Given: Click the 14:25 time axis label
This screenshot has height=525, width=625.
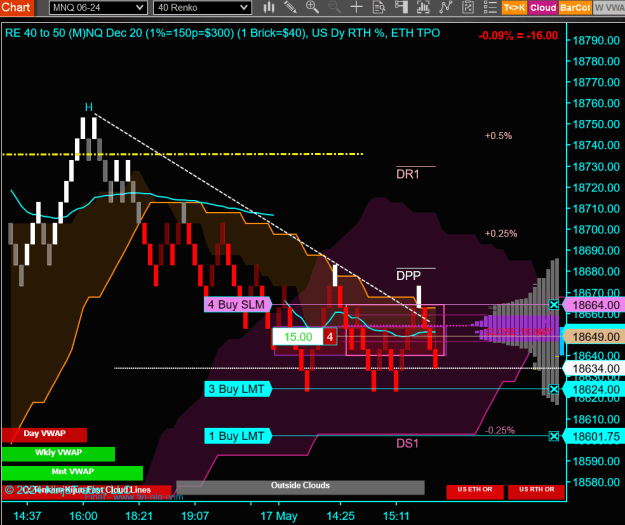Looking at the screenshot, I should click(x=340, y=516).
